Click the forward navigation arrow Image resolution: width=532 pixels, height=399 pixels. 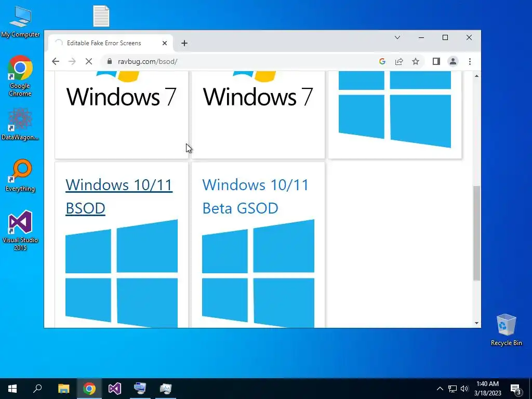pos(72,61)
